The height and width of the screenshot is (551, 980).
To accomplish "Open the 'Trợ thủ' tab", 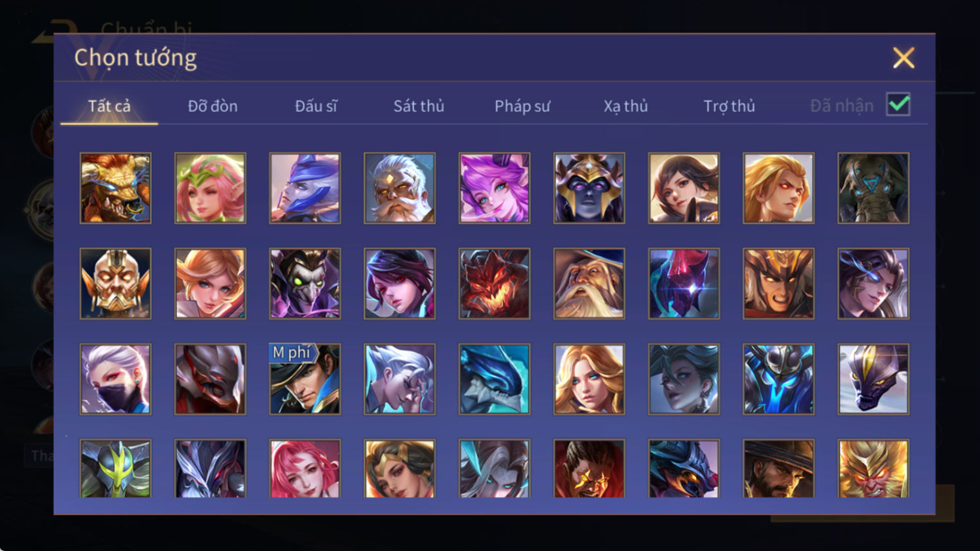I will coord(729,106).
